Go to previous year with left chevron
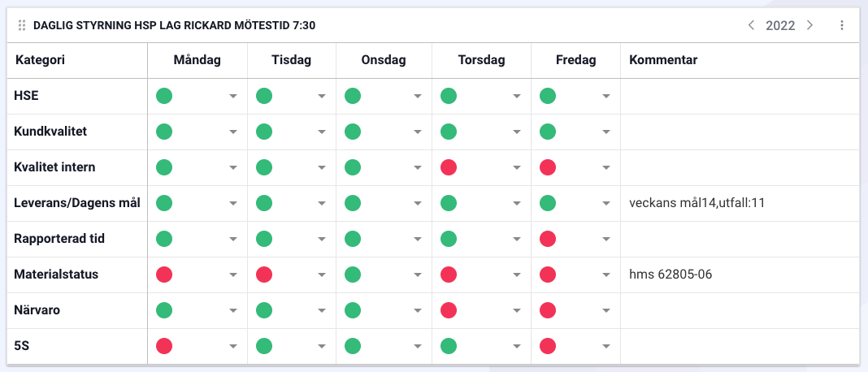The height and width of the screenshot is (372, 868). click(752, 26)
